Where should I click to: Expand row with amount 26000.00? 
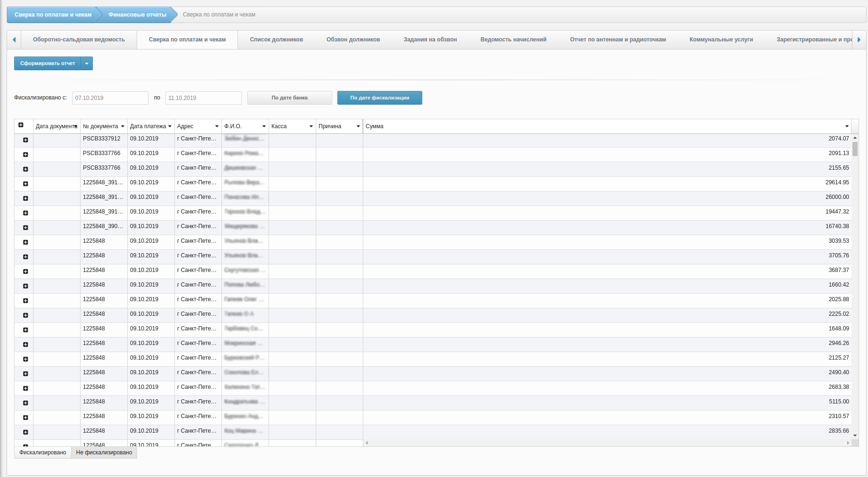tap(25, 198)
